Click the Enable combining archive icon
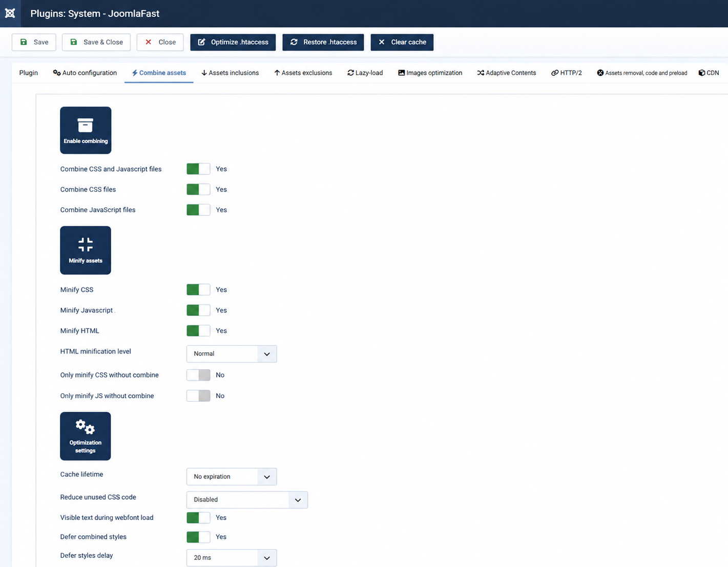 point(86,125)
